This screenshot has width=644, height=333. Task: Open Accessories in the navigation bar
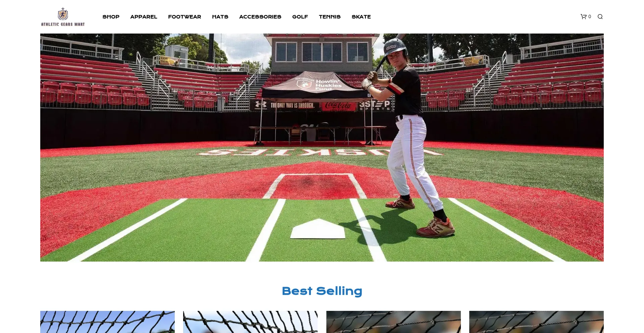(260, 17)
